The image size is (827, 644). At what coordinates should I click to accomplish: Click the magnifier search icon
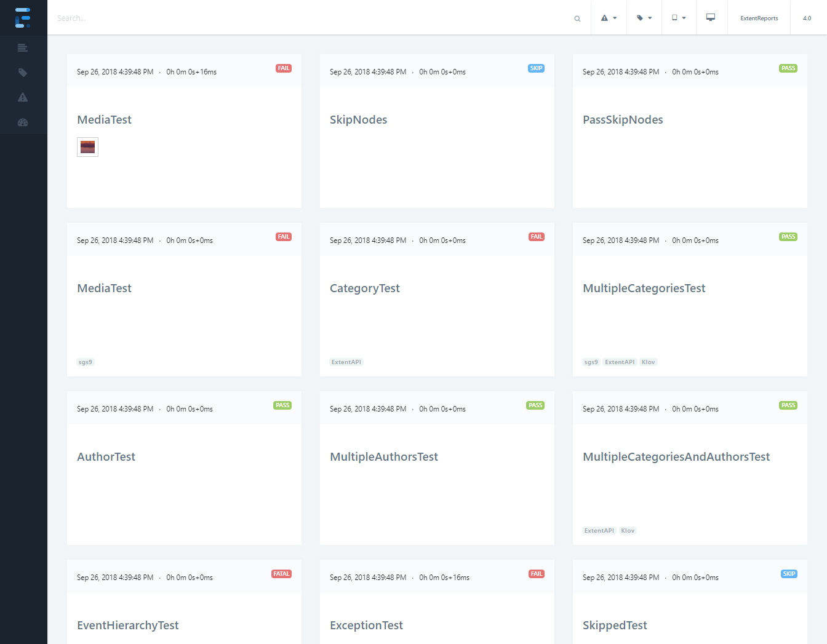point(577,18)
